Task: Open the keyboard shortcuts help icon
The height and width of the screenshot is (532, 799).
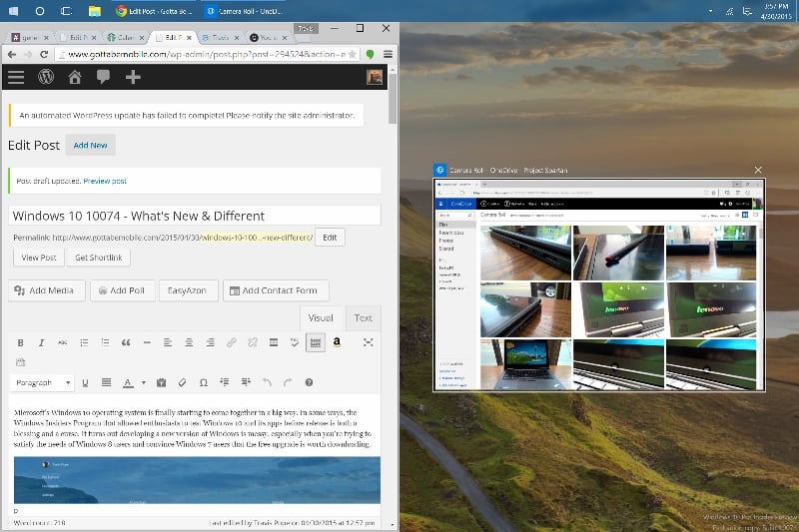Action: coord(309,383)
